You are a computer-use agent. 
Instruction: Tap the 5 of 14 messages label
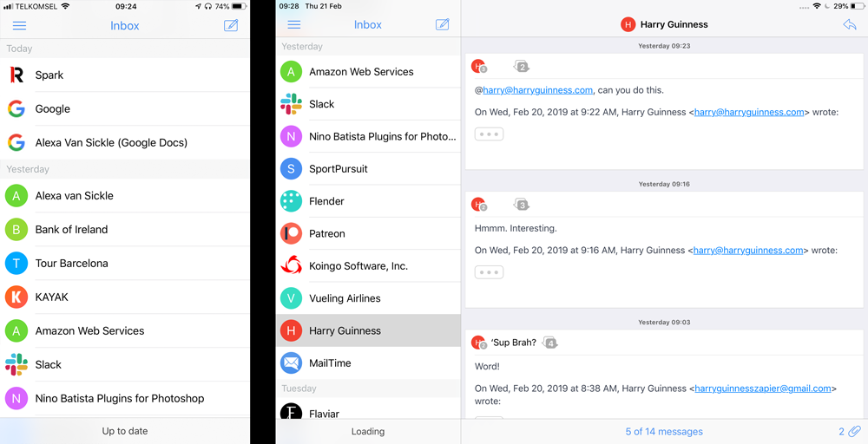[x=664, y=431]
